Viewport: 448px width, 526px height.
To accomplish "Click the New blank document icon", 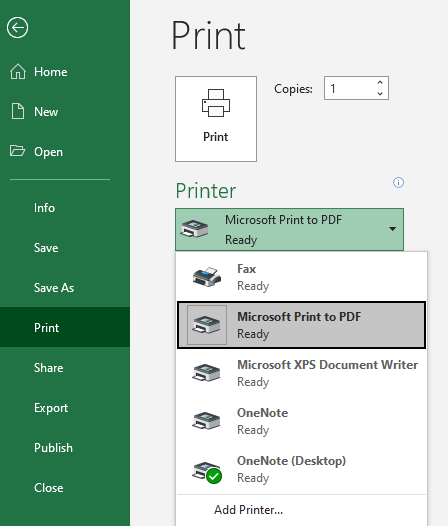I will (18, 111).
